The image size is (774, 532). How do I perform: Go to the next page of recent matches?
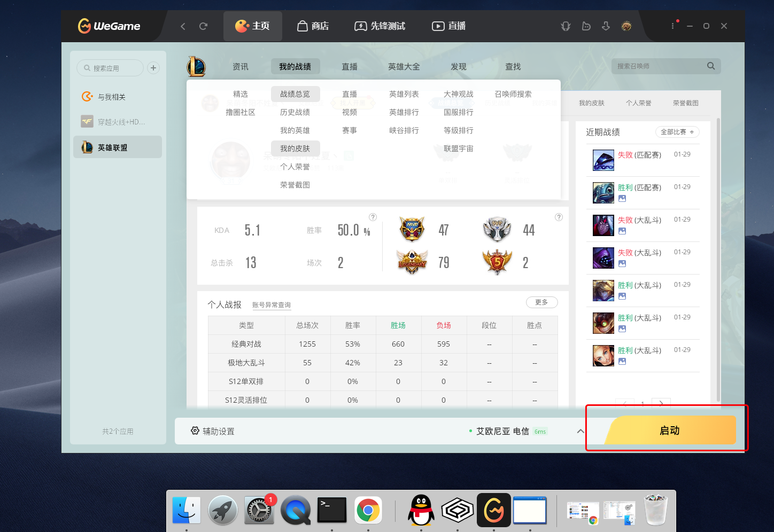(661, 403)
